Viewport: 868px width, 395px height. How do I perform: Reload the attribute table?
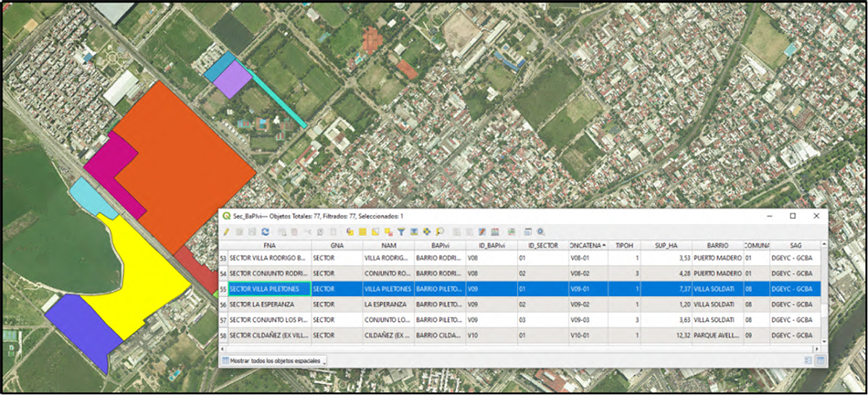coord(265,232)
